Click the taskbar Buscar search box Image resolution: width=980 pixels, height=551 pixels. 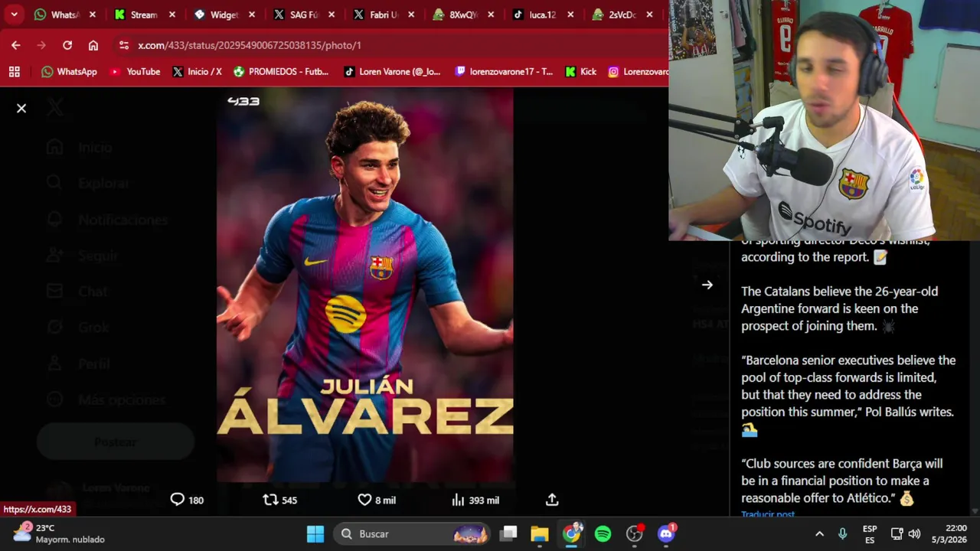coord(413,533)
